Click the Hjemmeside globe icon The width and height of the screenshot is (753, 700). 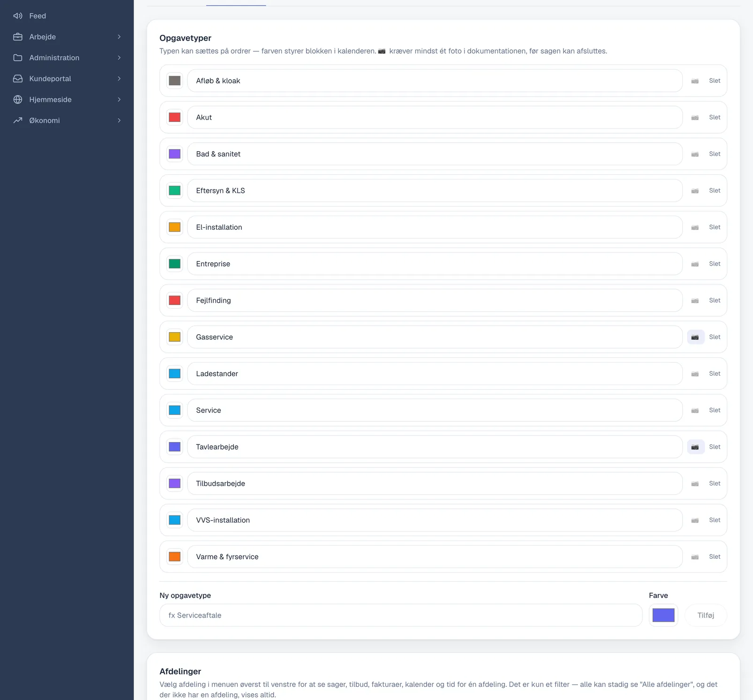[18, 99]
